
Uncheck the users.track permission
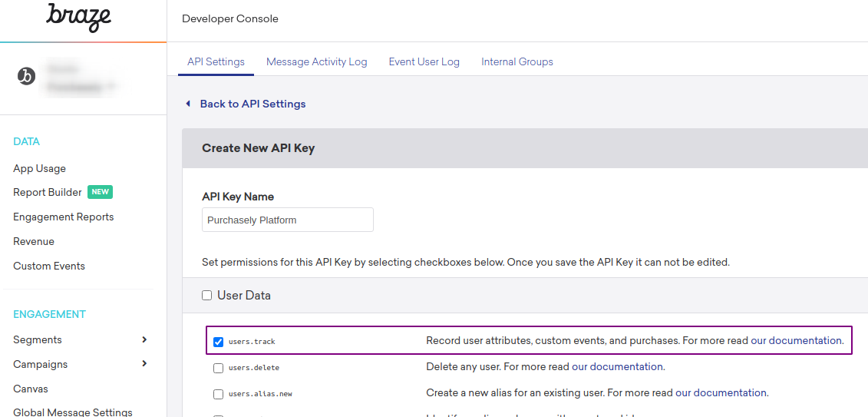pos(218,342)
